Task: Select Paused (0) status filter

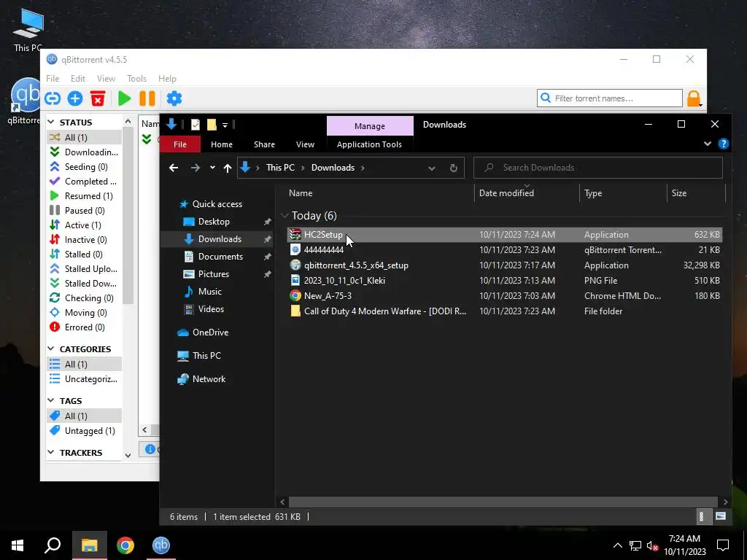Action: (85, 211)
